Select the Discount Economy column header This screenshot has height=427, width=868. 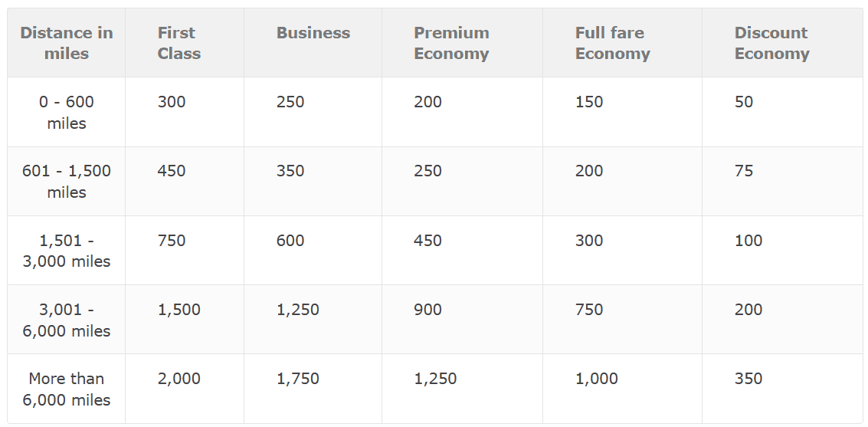point(771,43)
